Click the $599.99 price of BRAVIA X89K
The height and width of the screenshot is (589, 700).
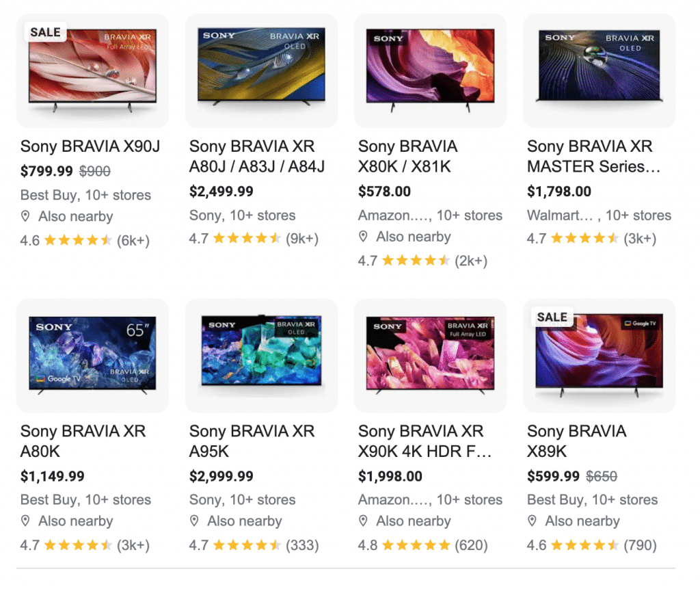tap(553, 476)
